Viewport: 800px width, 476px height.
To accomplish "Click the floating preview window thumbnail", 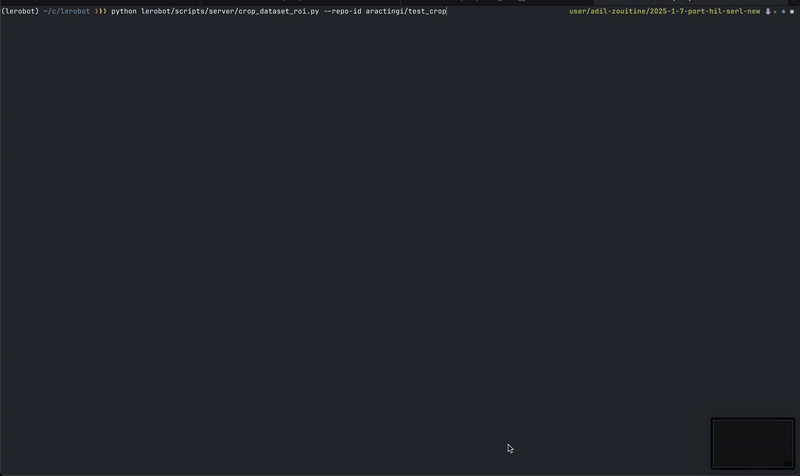I will coord(753,443).
